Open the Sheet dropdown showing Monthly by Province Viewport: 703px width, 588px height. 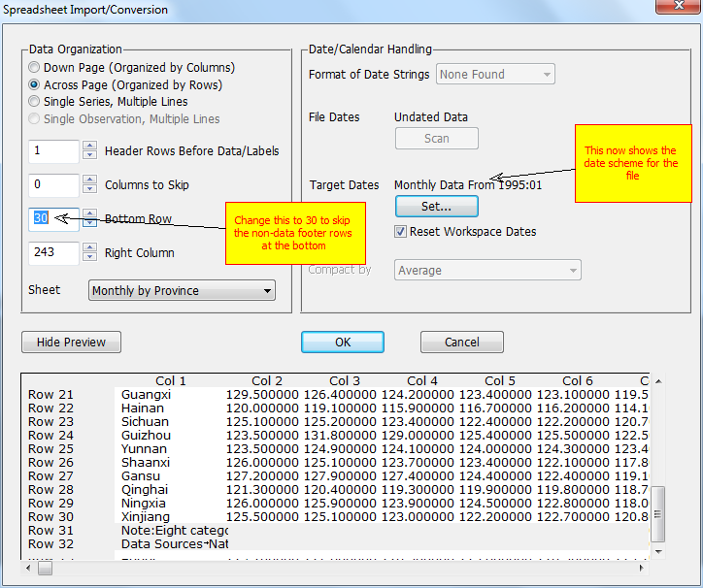point(182,290)
